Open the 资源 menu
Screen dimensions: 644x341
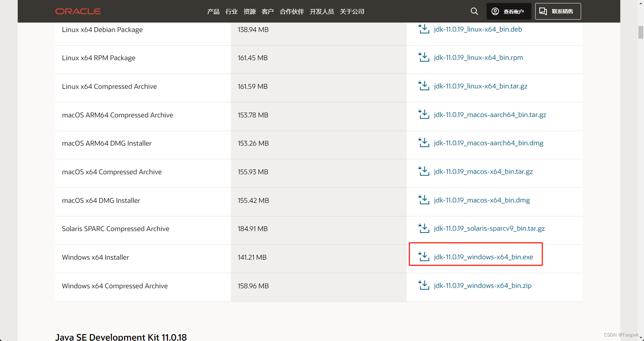click(249, 12)
